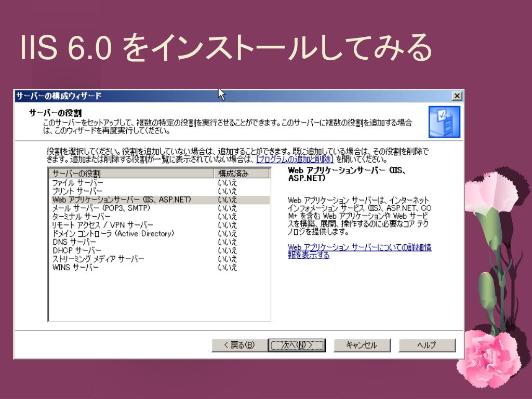Click the 次へ(N) > button
This screenshot has width=532, height=399.
pos(297,345)
